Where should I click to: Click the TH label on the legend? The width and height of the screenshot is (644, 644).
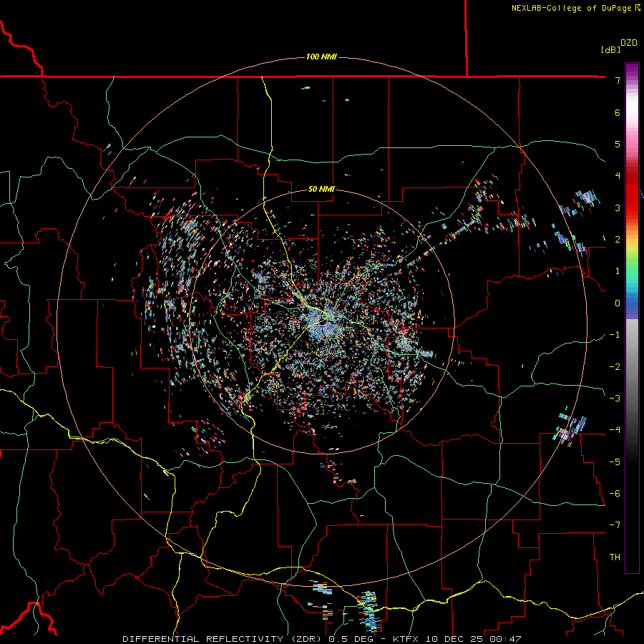(615, 557)
